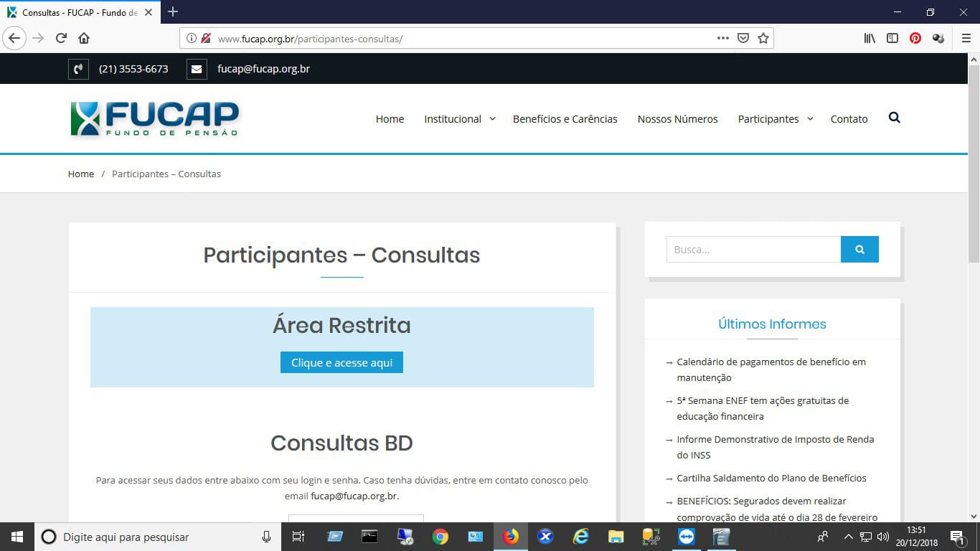
Task: Toggle the Firefox sidebar view
Action: [892, 38]
